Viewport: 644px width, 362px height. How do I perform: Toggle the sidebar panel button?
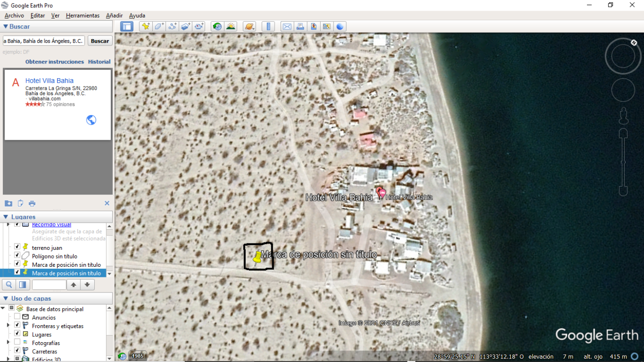click(x=126, y=26)
